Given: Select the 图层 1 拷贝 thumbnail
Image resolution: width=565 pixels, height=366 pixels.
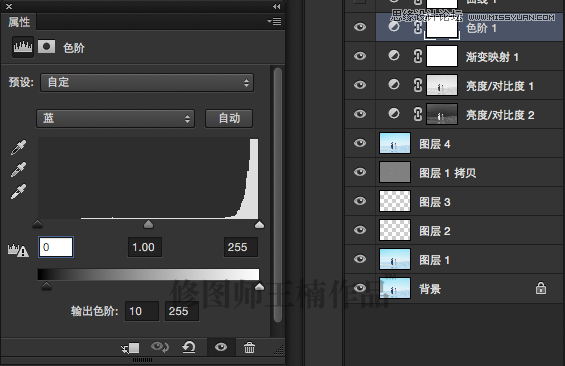Looking at the screenshot, I should point(395,172).
